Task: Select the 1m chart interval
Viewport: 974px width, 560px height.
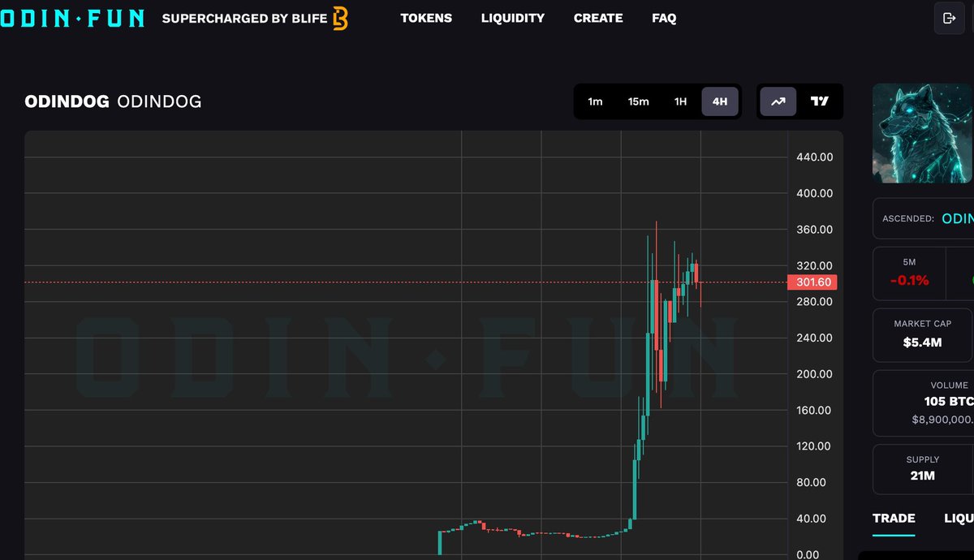Action: tap(596, 101)
